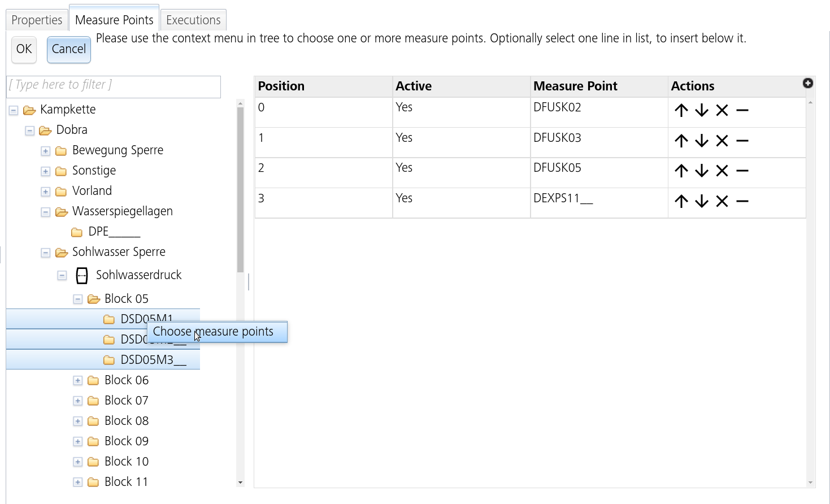This screenshot has height=504, width=830.
Task: Click the minus icon on the DFUSK05 row
Action: coord(742,171)
